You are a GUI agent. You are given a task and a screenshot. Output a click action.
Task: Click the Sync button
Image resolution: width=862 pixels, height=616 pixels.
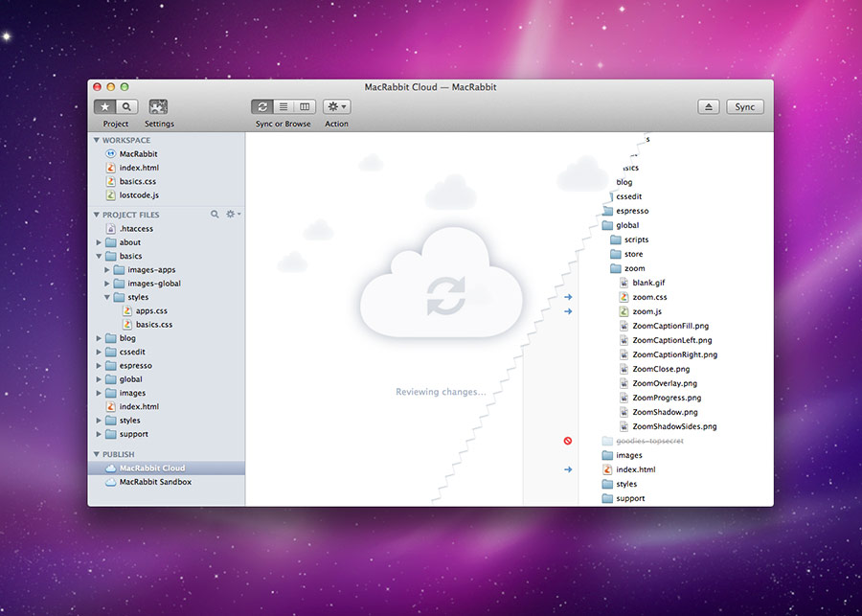745,106
